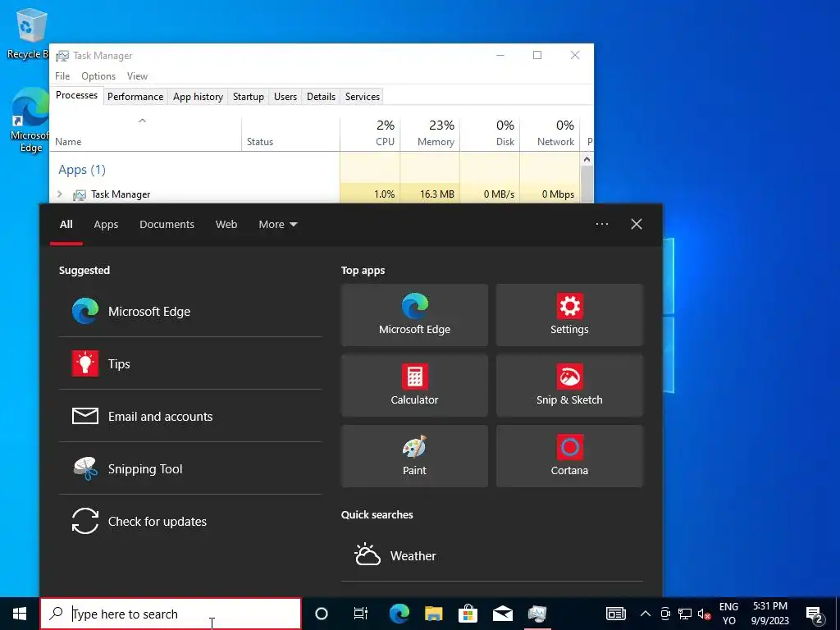Open Options menu in Task Manager
The image size is (840, 630).
[x=98, y=76]
